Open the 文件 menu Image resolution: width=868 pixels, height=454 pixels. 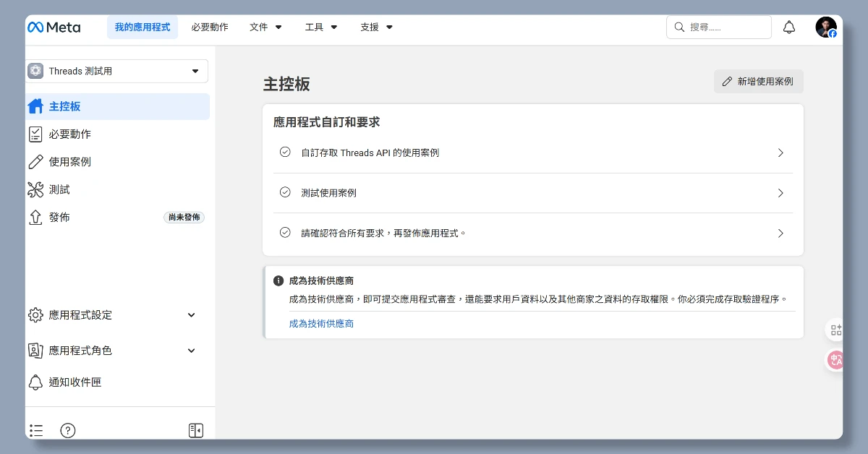point(266,27)
